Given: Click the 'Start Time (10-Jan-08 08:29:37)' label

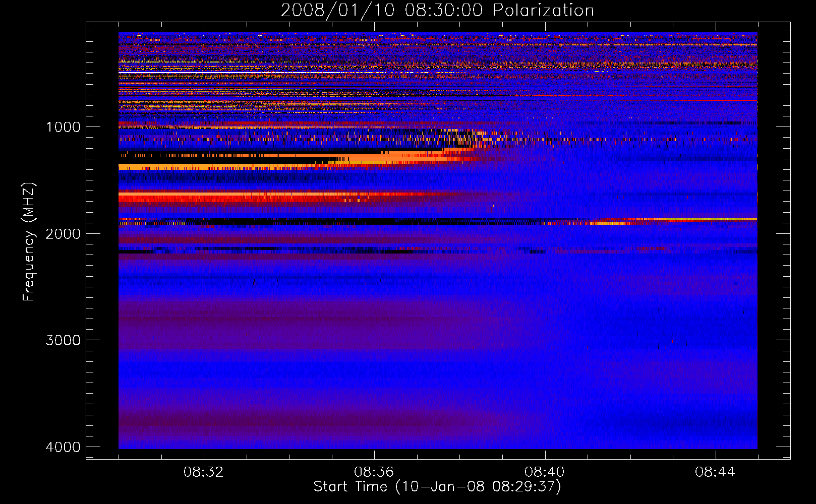Looking at the screenshot, I should tap(437, 487).
